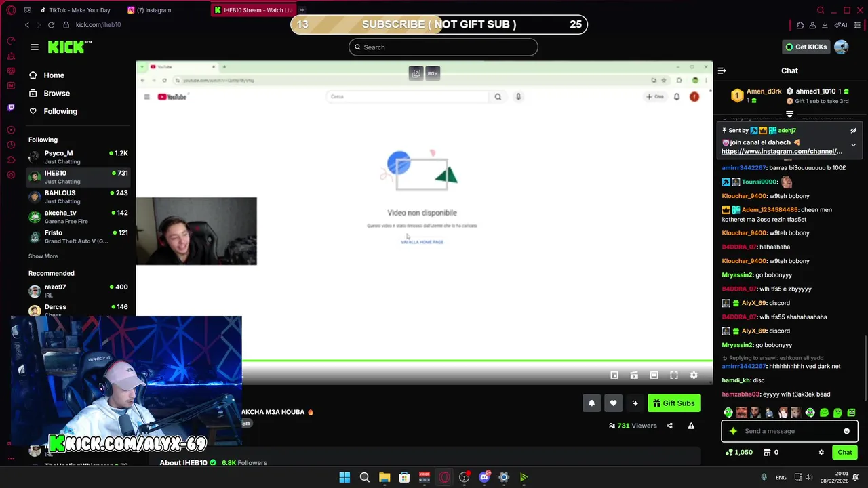Open BAHLOUS channel in Following list
The height and width of the screenshot is (488, 868).
[78, 197]
